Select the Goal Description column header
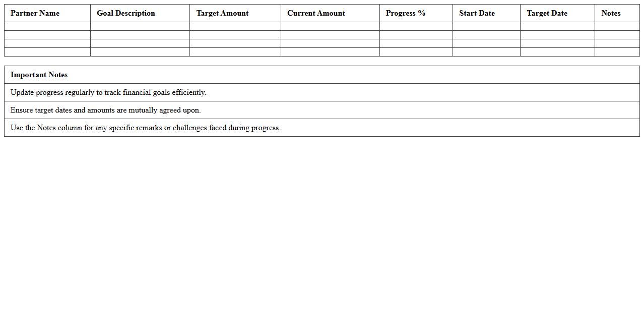 (x=126, y=13)
